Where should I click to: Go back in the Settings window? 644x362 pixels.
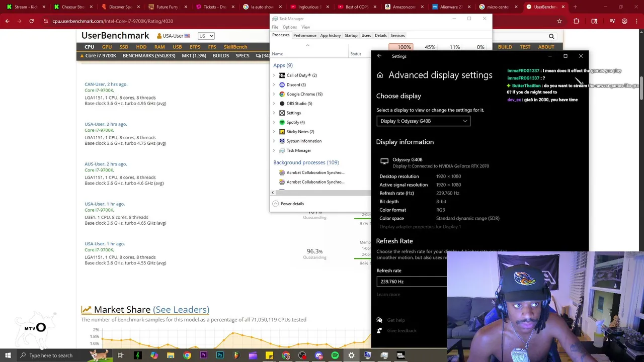pos(379,56)
